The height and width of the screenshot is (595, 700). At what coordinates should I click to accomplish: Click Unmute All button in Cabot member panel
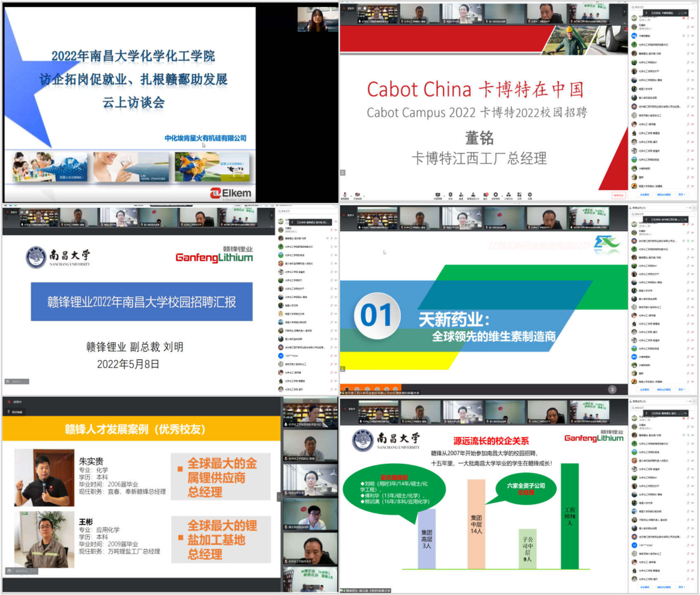664,194
